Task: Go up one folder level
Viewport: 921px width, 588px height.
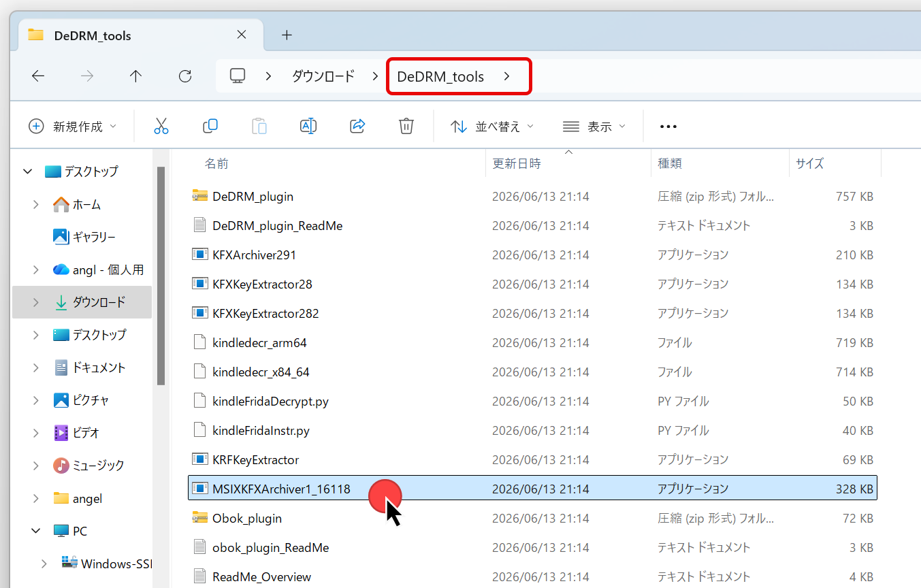Action: pyautogui.click(x=136, y=76)
